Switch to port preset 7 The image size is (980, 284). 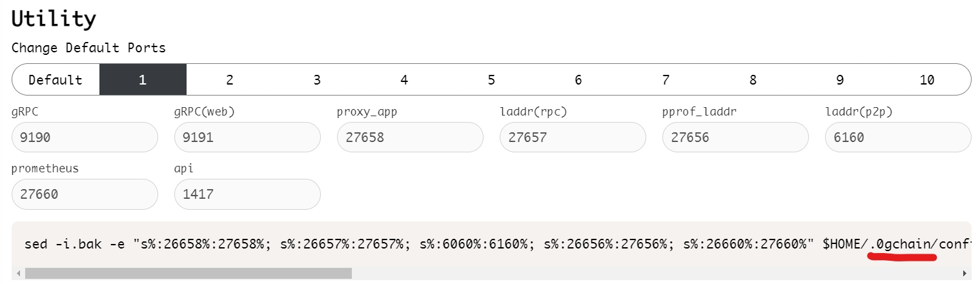coord(666,80)
